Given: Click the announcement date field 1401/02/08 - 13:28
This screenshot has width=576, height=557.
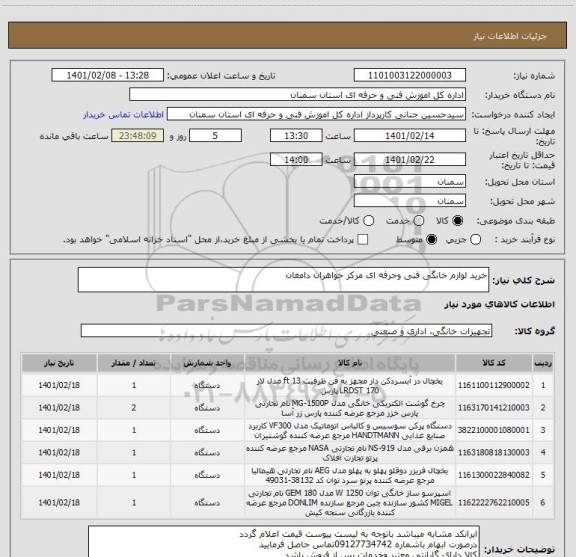Looking at the screenshot, I should coord(108,75).
